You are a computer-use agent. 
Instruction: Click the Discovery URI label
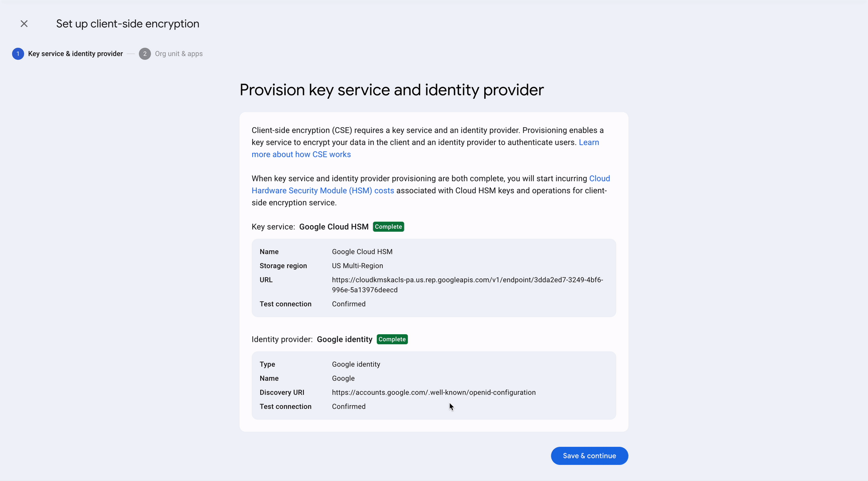282,393
